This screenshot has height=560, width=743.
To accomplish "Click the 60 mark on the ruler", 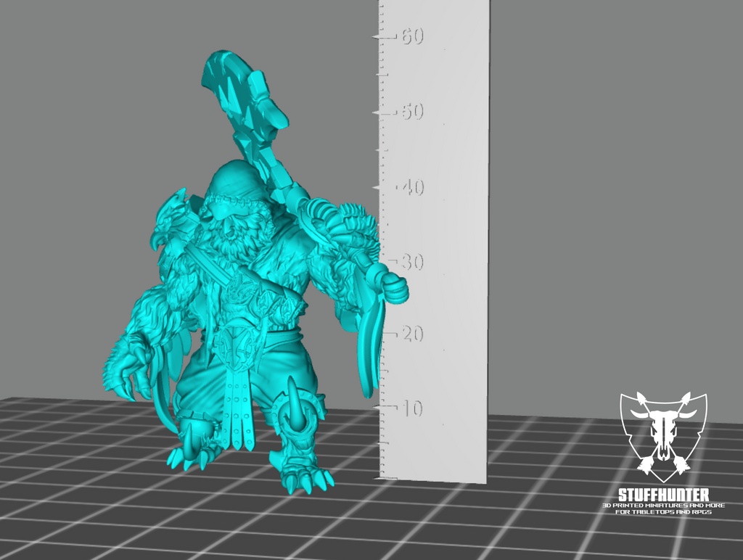I will (x=413, y=36).
